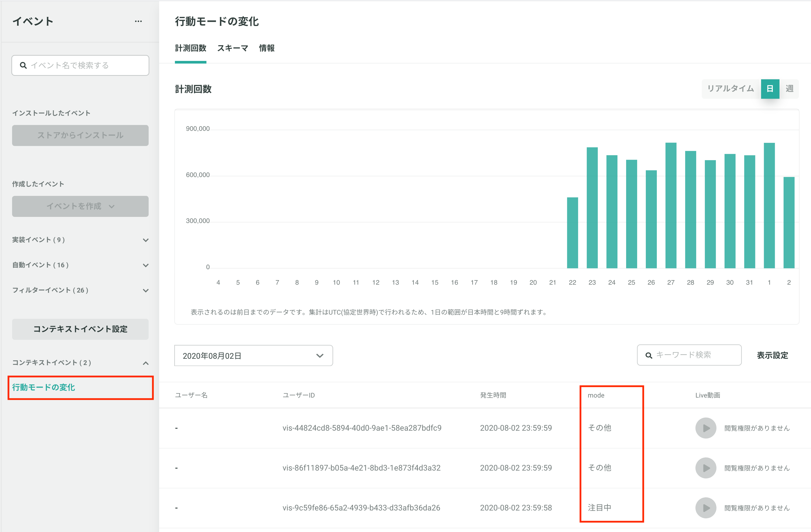Click the magnifier icon in event search
The height and width of the screenshot is (532, 811).
click(x=23, y=65)
